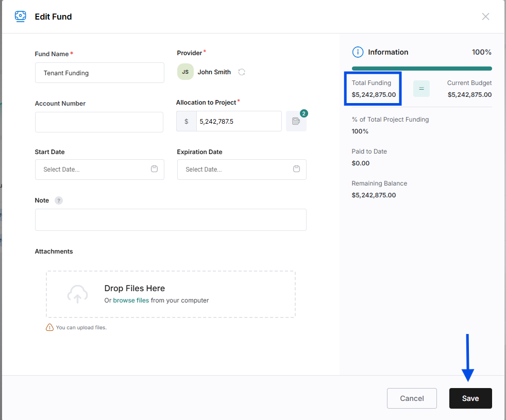506x420 pixels.
Task: Click the upload warning triangle icon
Action: pyautogui.click(x=49, y=327)
